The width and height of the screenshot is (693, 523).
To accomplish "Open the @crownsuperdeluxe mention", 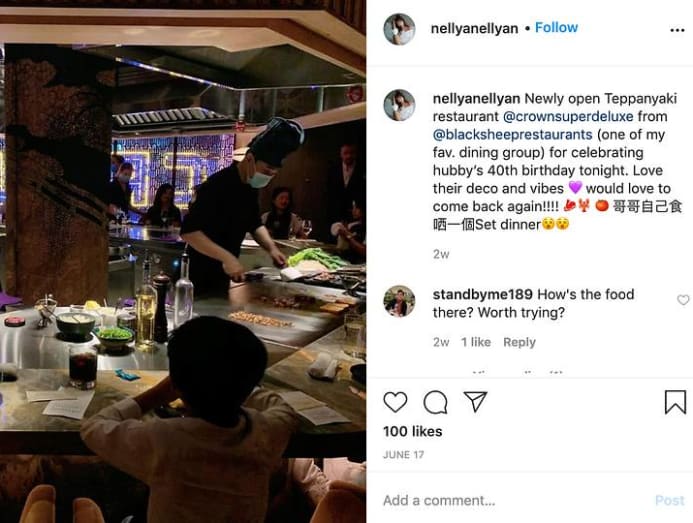I will click(x=568, y=116).
